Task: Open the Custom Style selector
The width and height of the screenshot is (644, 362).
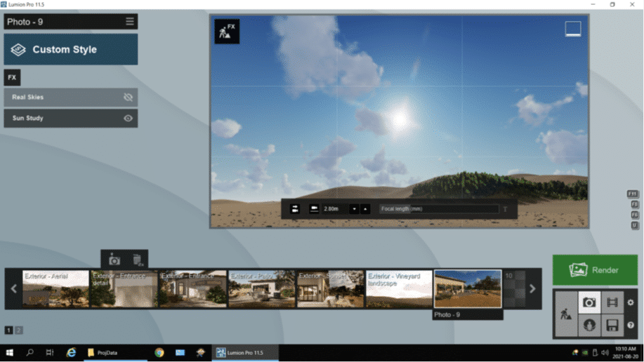Action: point(70,50)
